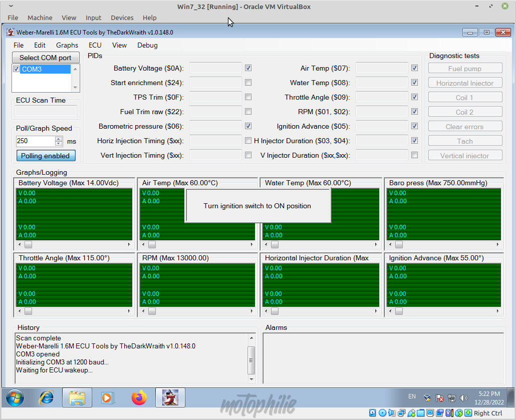Image resolution: width=516 pixels, height=420 pixels.
Task: Uncheck the Barometric pressure ($06) checkbox
Action: coord(248,126)
